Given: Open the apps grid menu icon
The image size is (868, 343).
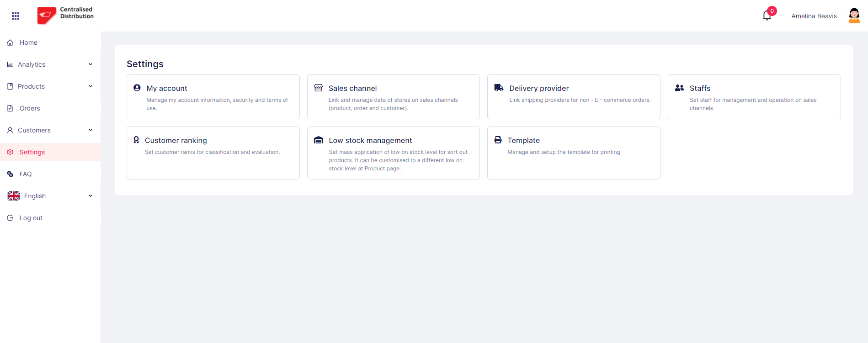Looking at the screenshot, I should click(16, 16).
